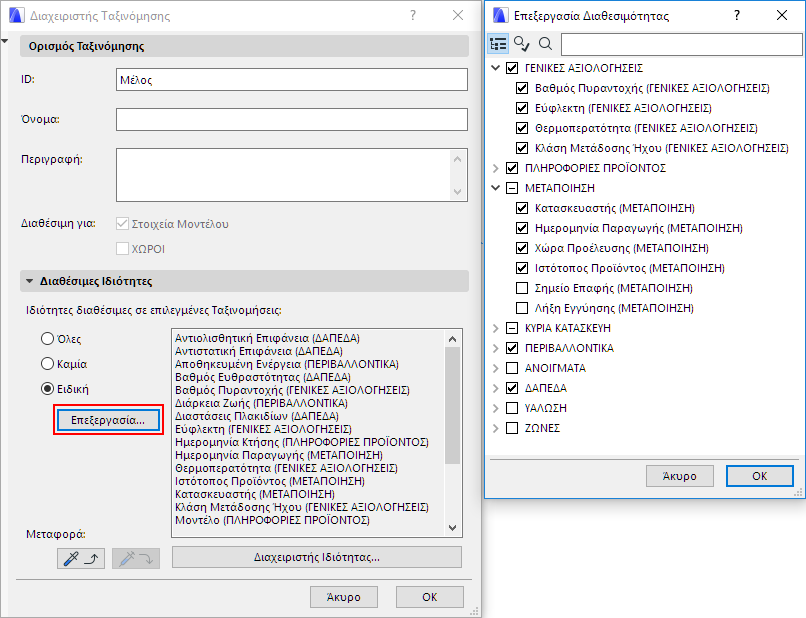Toggle ΜΕΤΑΠΟΙΗΣΗ group mixed checkbox
Screen dimensions: 806x618
[512, 188]
